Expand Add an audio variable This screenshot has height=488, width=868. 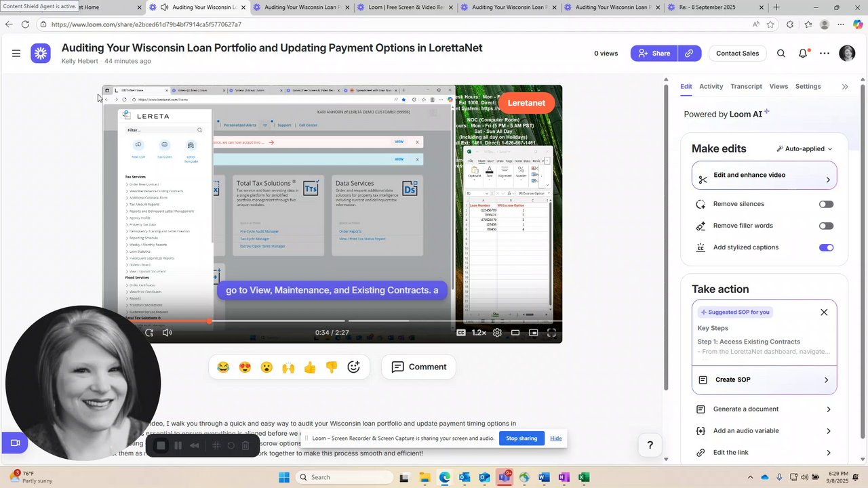764,431
